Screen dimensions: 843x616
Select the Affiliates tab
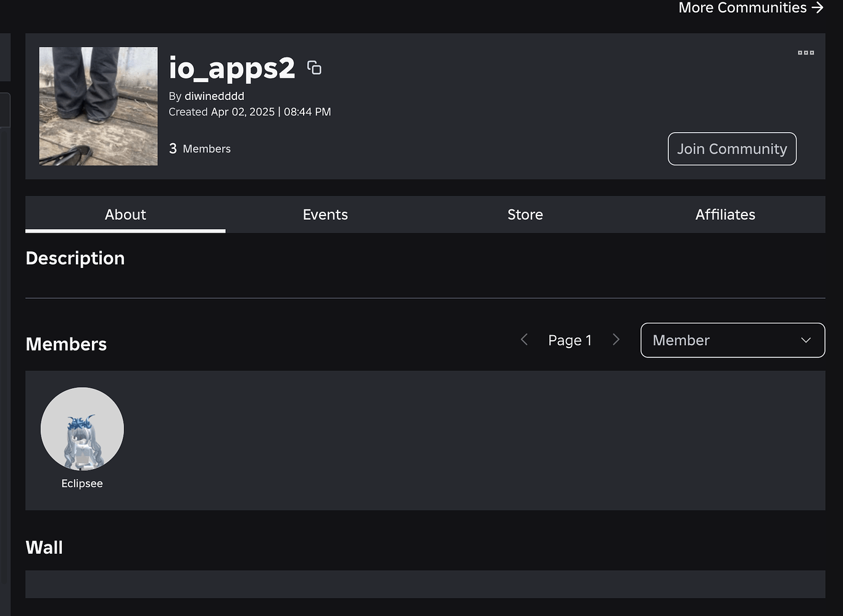[x=725, y=214]
